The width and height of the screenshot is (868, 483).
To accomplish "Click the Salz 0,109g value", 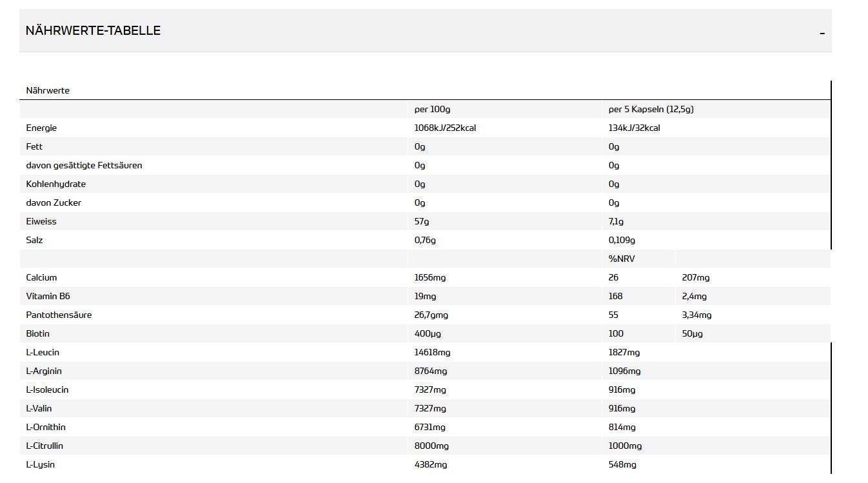I will (x=622, y=240).
